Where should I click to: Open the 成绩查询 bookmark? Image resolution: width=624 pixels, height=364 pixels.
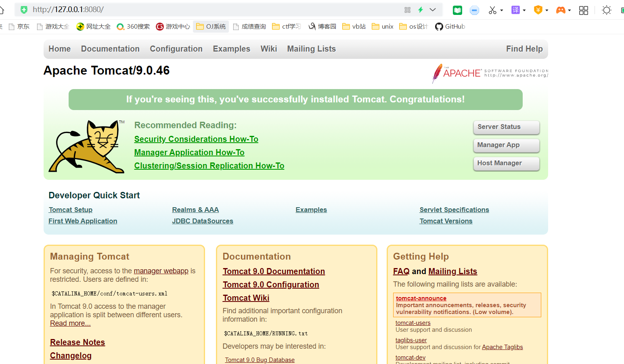click(249, 27)
